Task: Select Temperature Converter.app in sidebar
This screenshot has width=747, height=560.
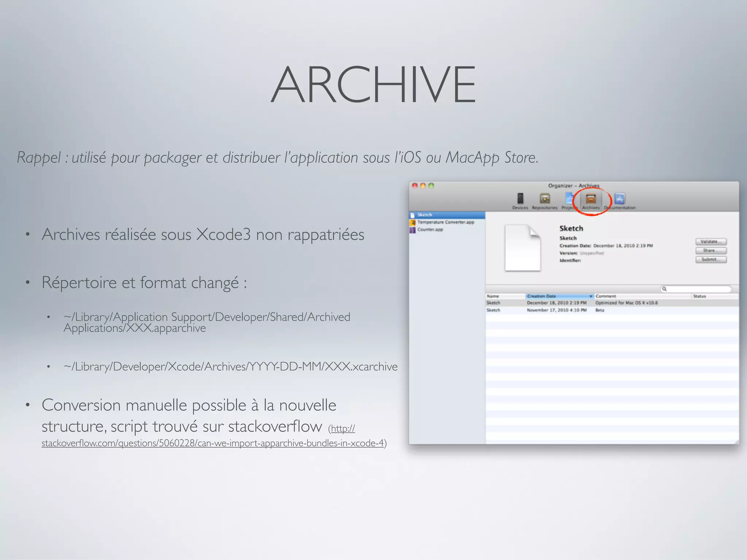Action: tap(447, 222)
